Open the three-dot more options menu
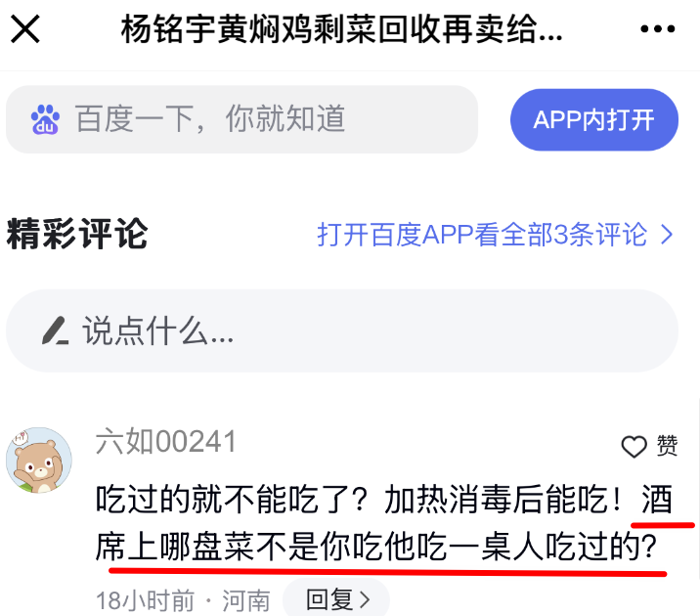 point(657,29)
